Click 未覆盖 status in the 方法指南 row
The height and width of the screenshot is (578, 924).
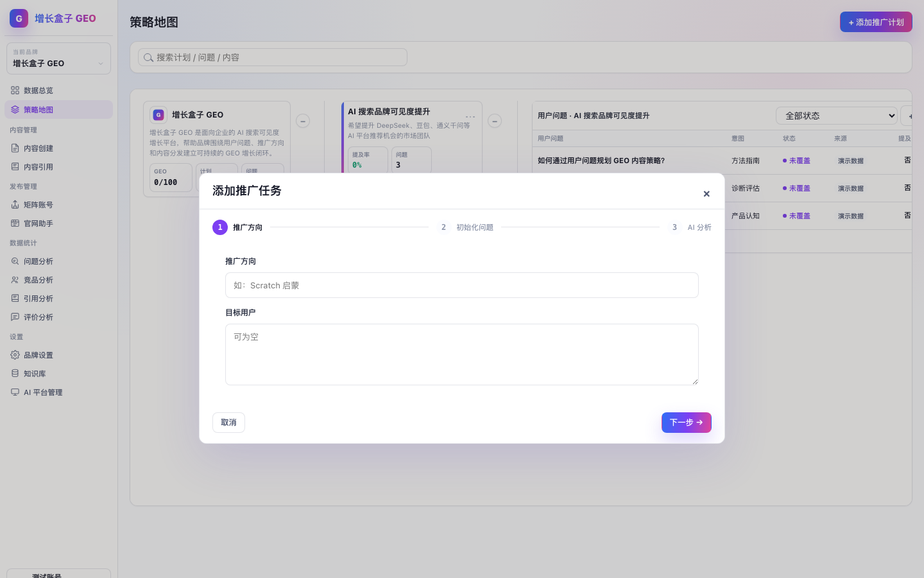pos(796,161)
